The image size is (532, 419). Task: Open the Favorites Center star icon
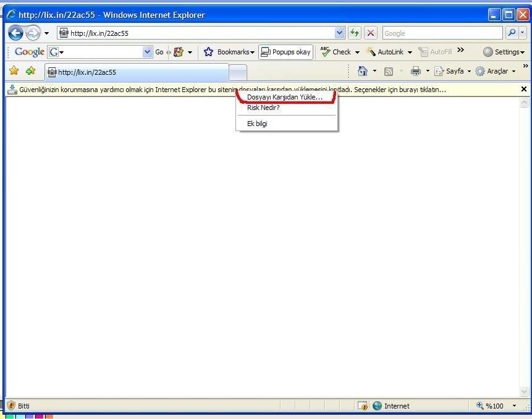pyautogui.click(x=14, y=71)
